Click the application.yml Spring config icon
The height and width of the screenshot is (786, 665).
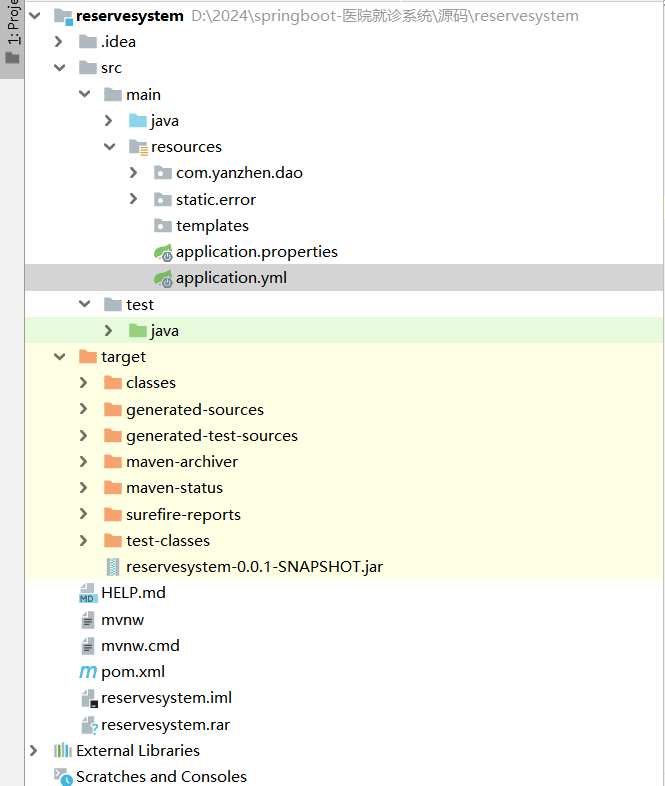click(x=163, y=278)
